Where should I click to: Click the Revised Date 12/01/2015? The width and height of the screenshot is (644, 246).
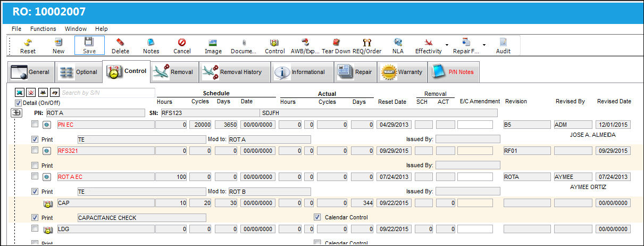[613, 125]
